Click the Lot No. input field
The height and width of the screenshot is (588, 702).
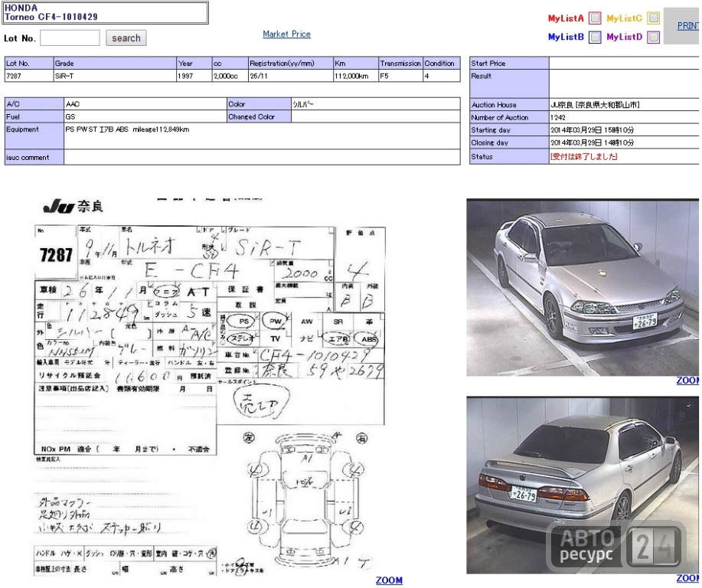click(x=70, y=38)
